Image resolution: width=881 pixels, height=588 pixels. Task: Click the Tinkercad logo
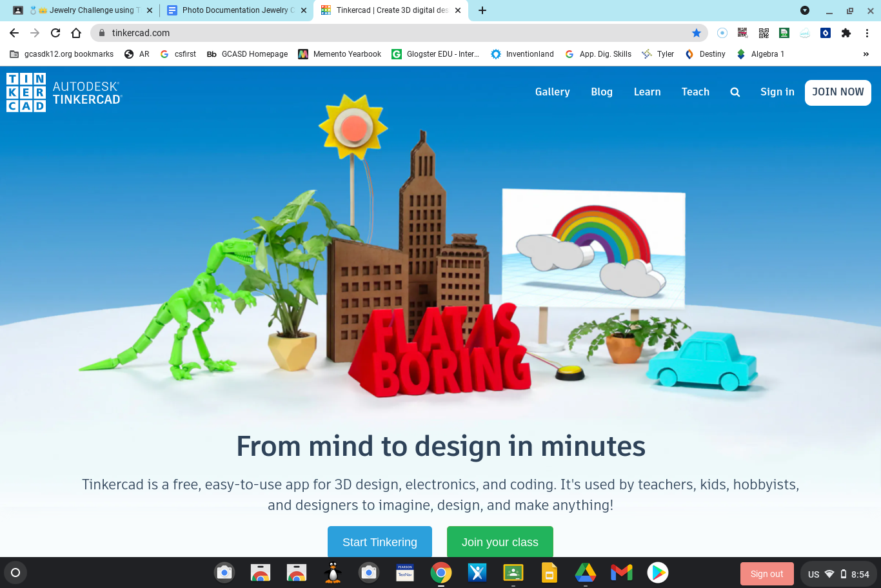click(x=64, y=92)
